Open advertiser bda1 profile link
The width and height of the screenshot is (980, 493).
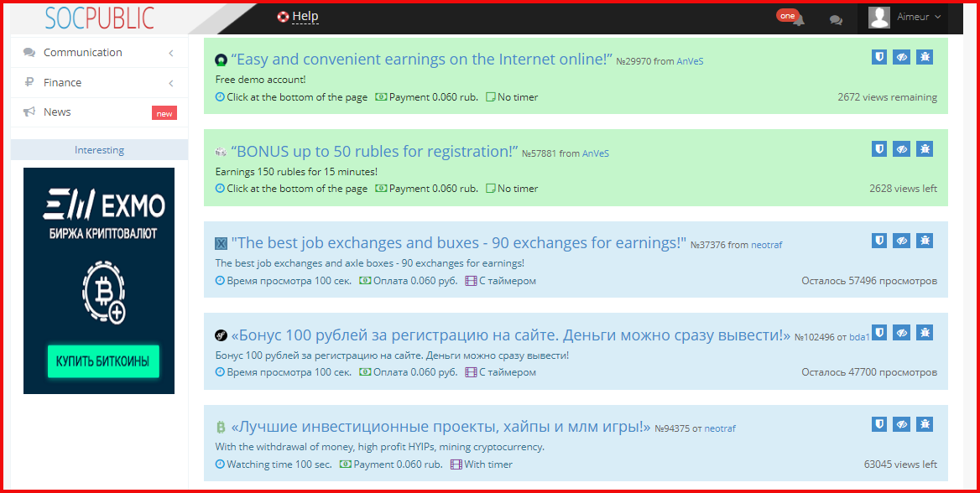point(859,337)
